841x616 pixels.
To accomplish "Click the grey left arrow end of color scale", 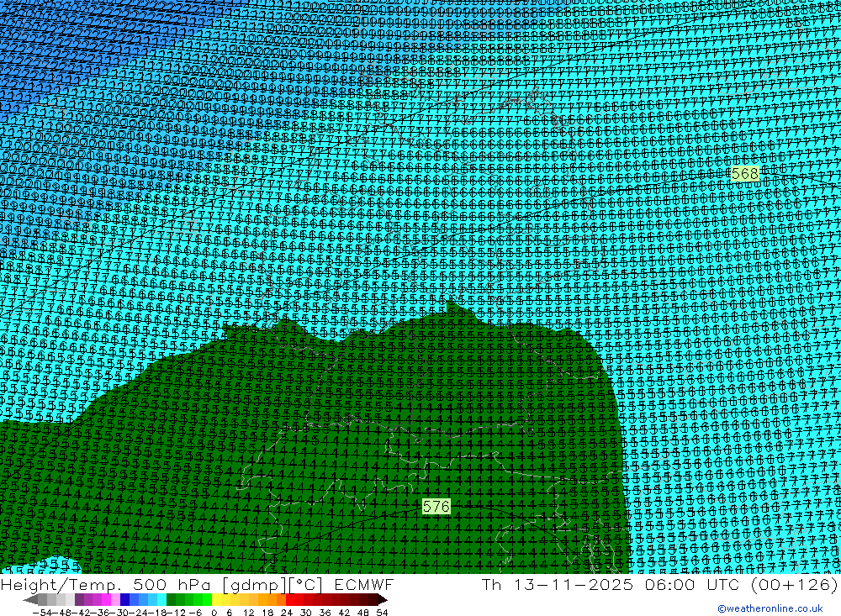I will pos(30,599).
